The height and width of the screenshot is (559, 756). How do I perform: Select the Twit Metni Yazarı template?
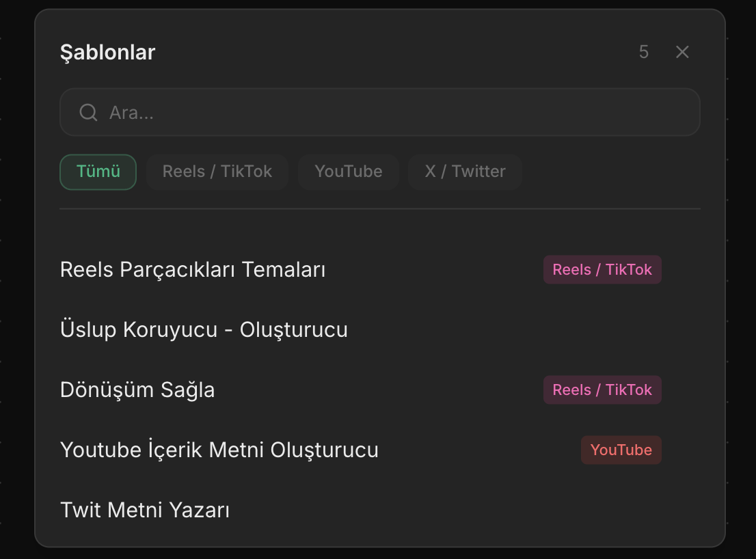pyautogui.click(x=144, y=510)
